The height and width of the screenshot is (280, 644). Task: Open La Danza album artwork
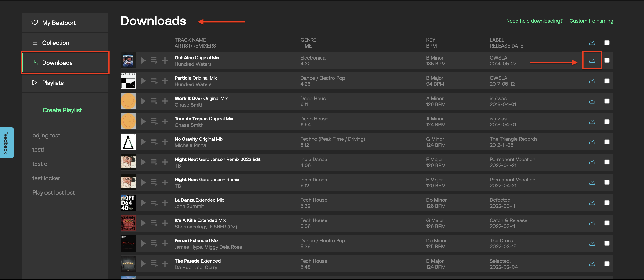point(128,203)
